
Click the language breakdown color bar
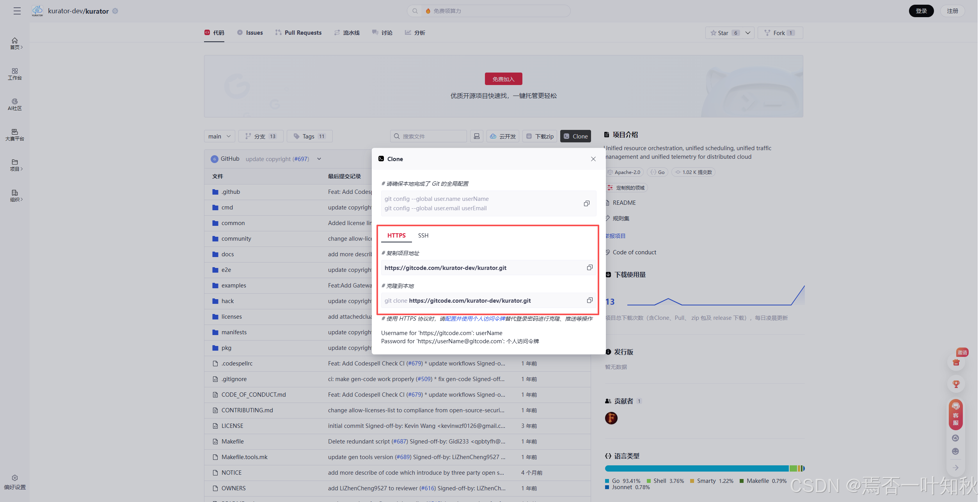[x=704, y=468]
